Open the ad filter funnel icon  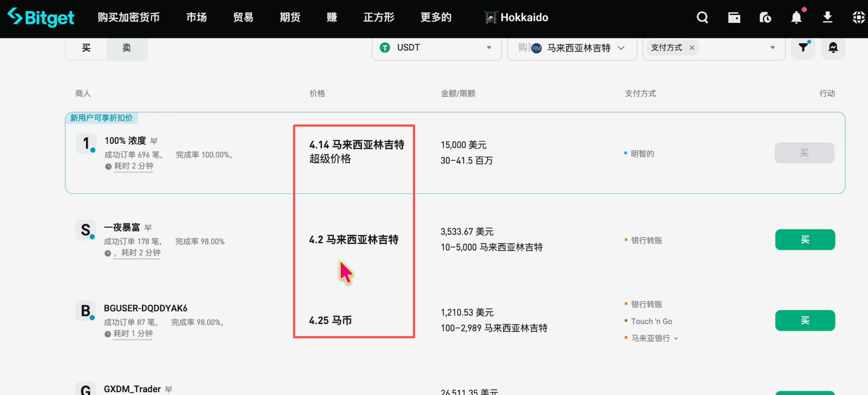coord(803,48)
